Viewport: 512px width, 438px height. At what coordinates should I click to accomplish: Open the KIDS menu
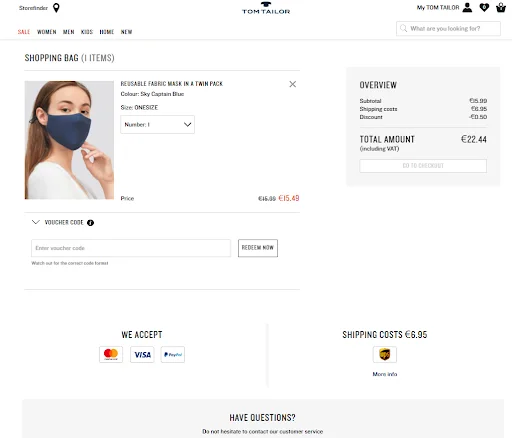[87, 32]
